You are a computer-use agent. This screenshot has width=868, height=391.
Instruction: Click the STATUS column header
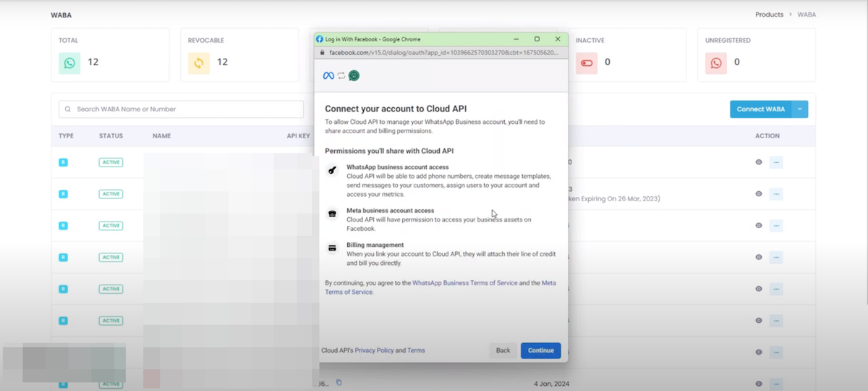[x=111, y=136]
